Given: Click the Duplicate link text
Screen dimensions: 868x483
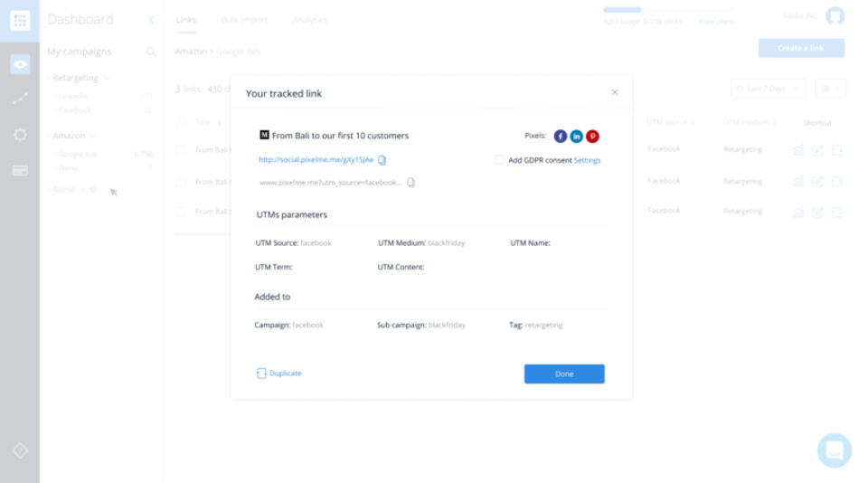Looking at the screenshot, I should click(x=285, y=374).
